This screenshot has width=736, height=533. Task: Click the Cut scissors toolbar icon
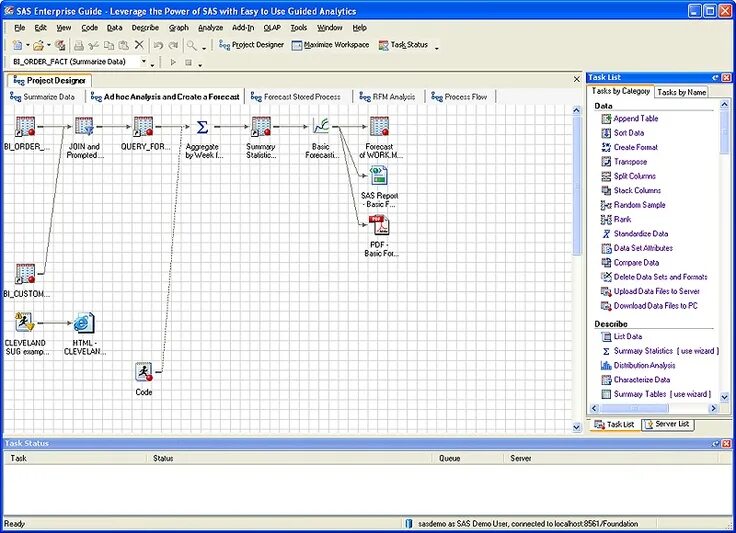[x=94, y=45]
